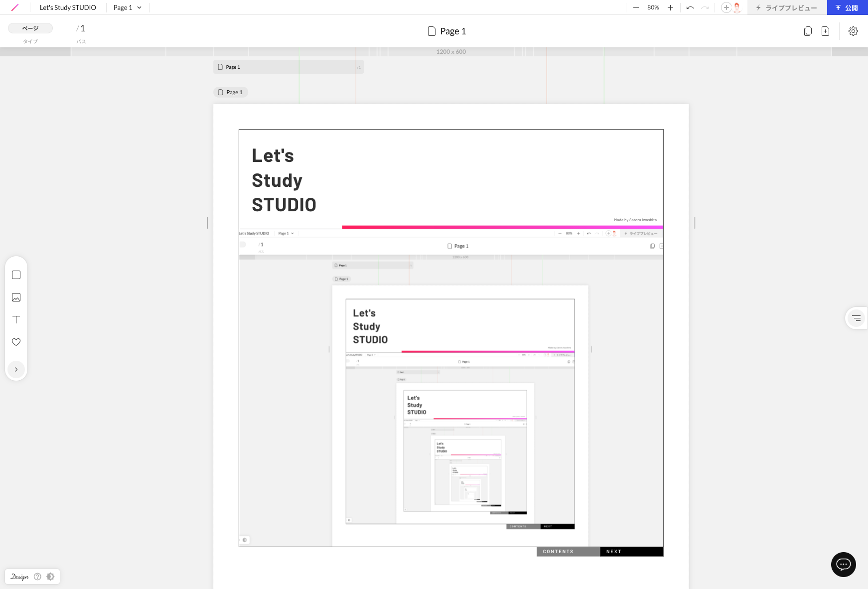This screenshot has width=868, height=589.
Task: Click the Let's Study STUDIO project name
Action: pyautogui.click(x=68, y=7)
